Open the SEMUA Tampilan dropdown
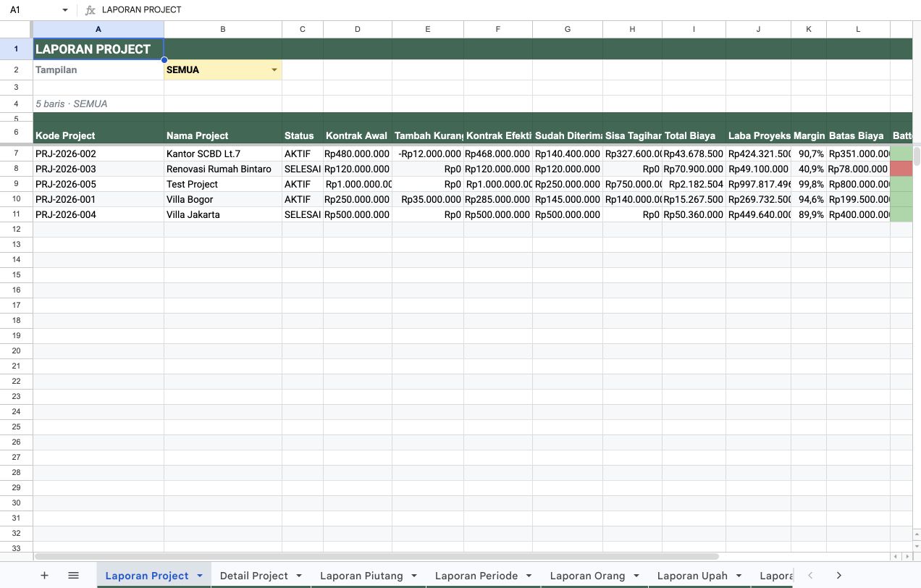This screenshot has width=921, height=588. pos(274,70)
